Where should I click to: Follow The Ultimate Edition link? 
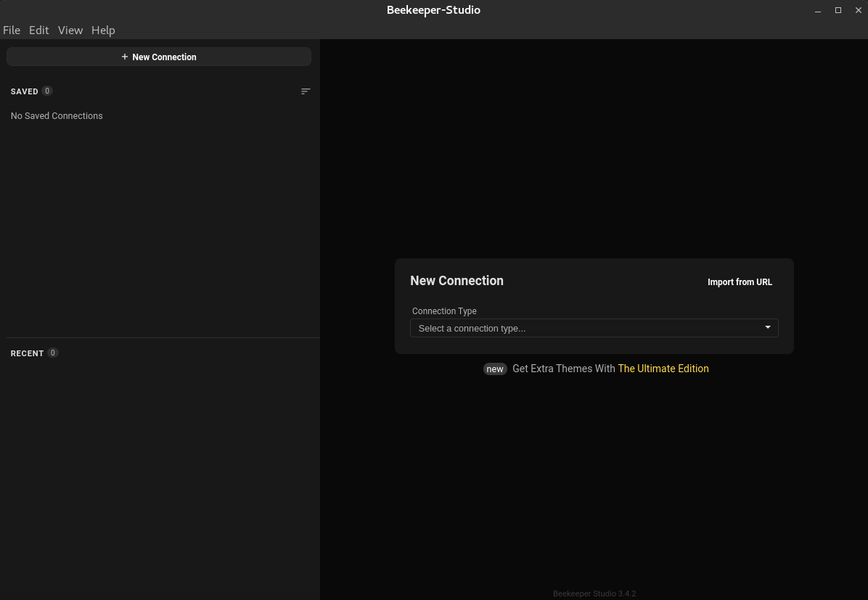click(x=663, y=369)
